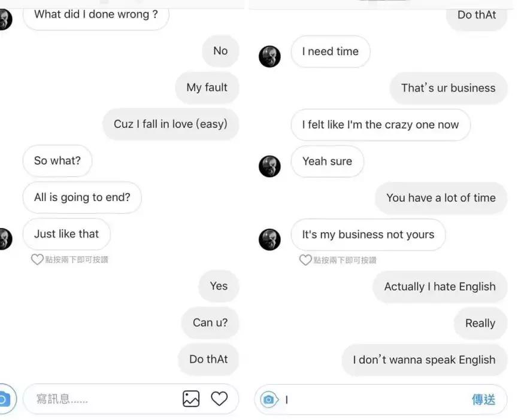Tap the image gallery icon in message bar

tap(191, 398)
